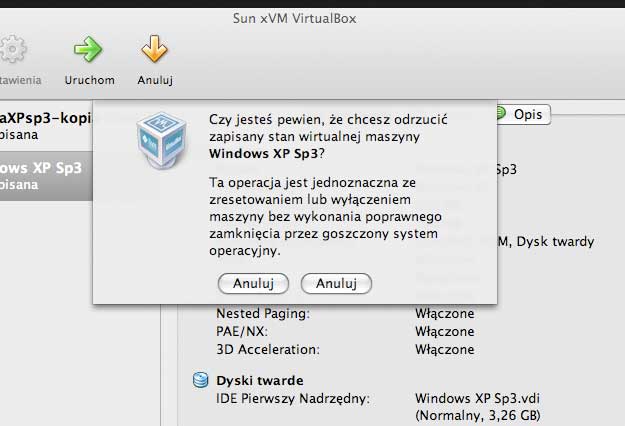625x426 pixels.
Task: Click the Uruchom toolbar label
Action: (x=89, y=80)
